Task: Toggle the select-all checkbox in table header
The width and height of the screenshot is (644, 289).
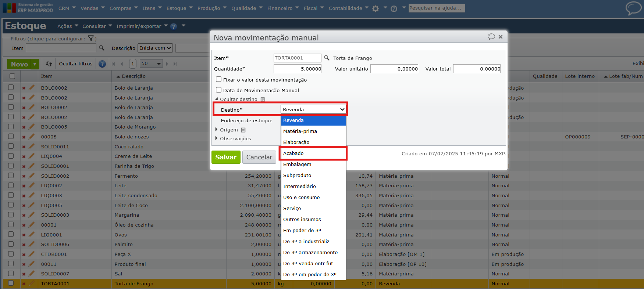Action: click(x=13, y=76)
